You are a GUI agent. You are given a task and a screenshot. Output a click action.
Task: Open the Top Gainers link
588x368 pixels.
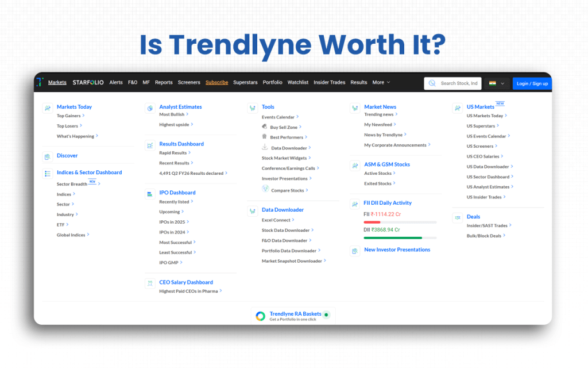point(68,116)
